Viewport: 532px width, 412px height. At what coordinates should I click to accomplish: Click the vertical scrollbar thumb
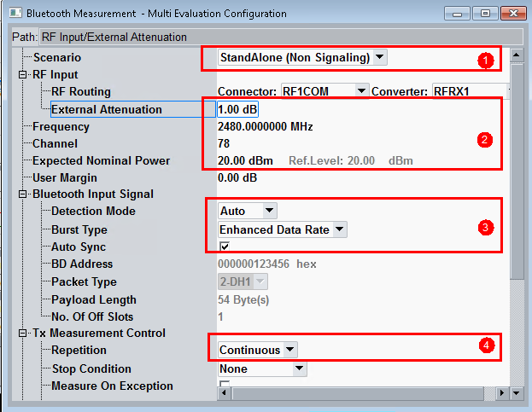point(517,171)
